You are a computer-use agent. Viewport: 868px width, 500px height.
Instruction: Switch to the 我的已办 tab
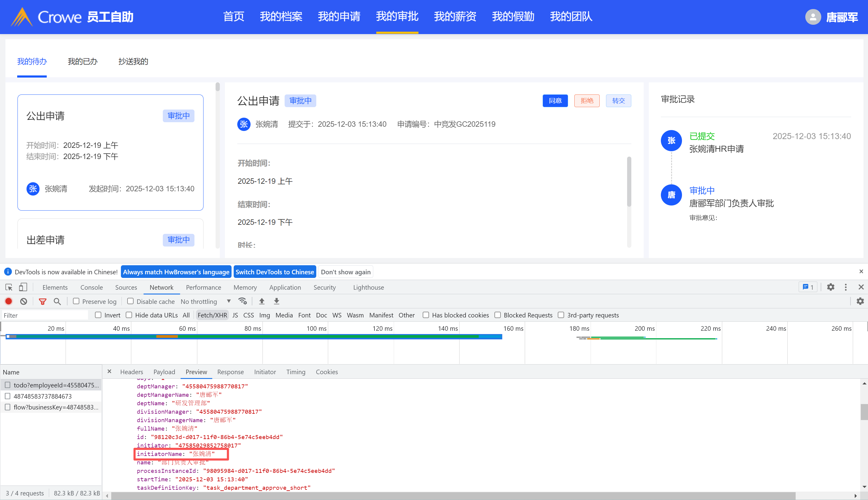(x=82, y=62)
